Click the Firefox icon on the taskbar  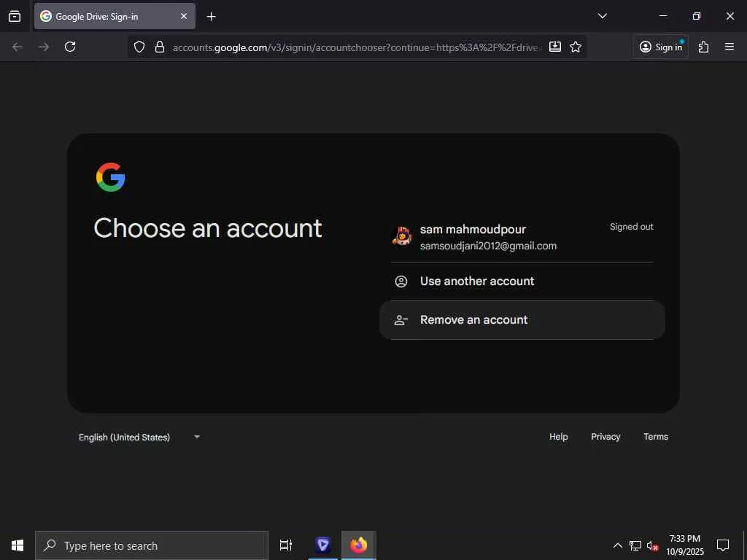[x=359, y=545]
